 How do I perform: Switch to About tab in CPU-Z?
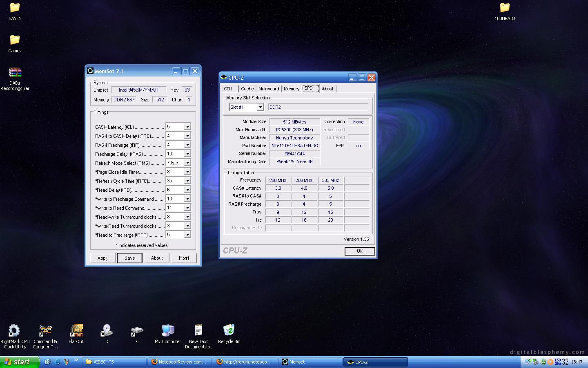327,89
